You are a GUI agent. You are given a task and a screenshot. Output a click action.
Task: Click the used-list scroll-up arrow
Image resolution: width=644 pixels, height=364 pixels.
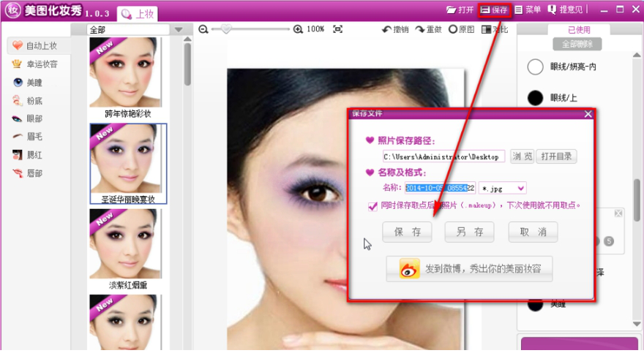click(x=637, y=55)
